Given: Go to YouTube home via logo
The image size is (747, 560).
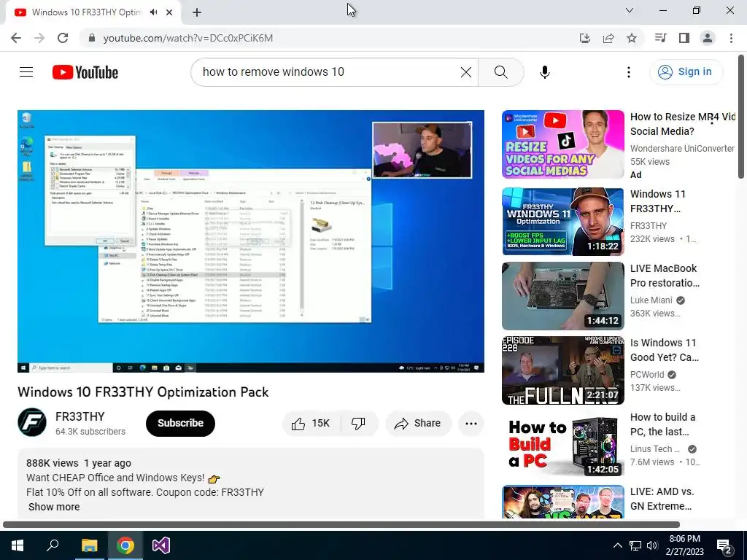Looking at the screenshot, I should [x=85, y=72].
